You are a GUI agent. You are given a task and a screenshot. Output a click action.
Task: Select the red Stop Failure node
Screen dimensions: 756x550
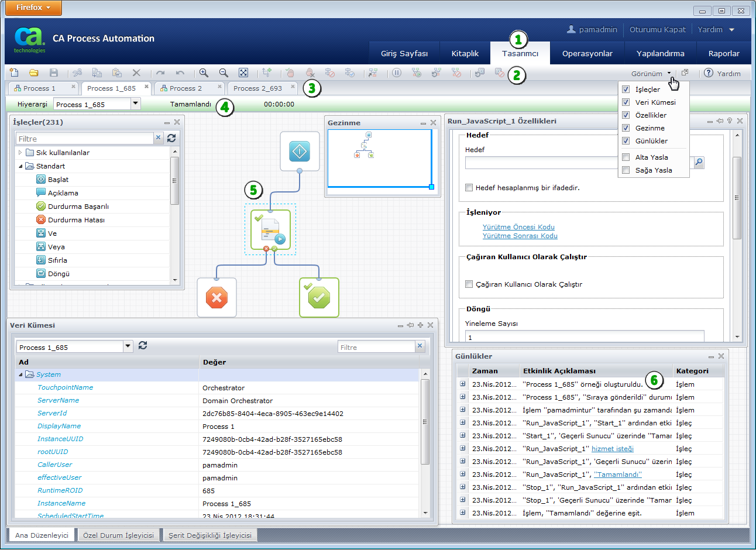click(x=217, y=298)
